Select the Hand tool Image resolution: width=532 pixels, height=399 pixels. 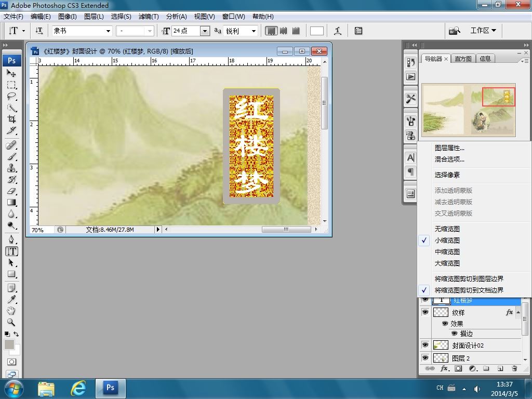point(11,311)
